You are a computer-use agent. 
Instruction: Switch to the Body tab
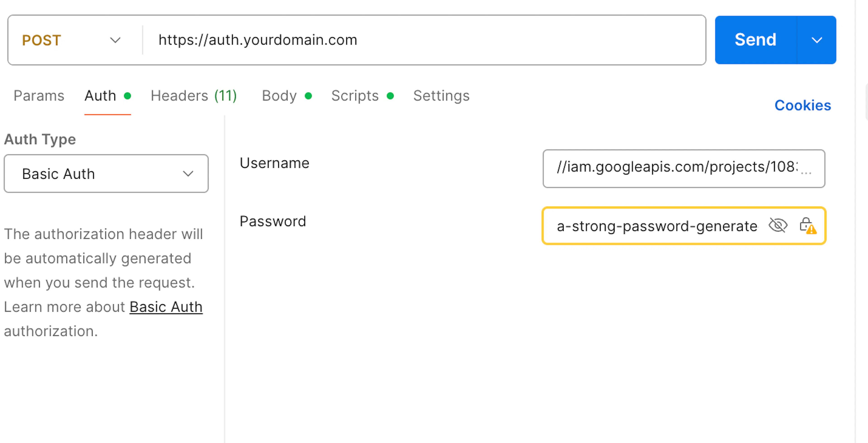(x=287, y=96)
